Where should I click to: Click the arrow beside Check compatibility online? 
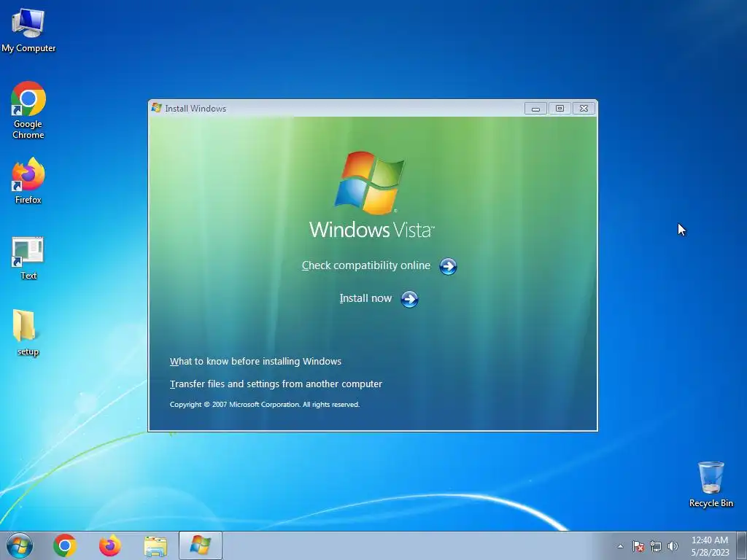point(448,266)
